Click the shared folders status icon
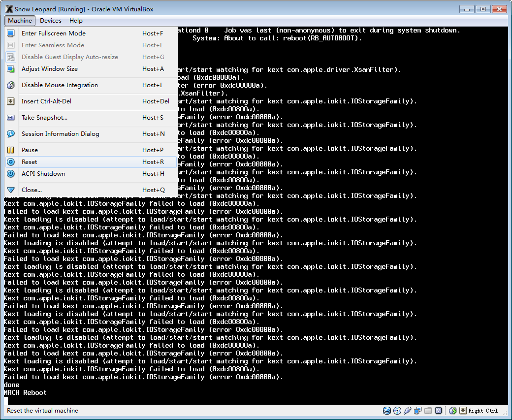512x420 pixels. click(428, 411)
